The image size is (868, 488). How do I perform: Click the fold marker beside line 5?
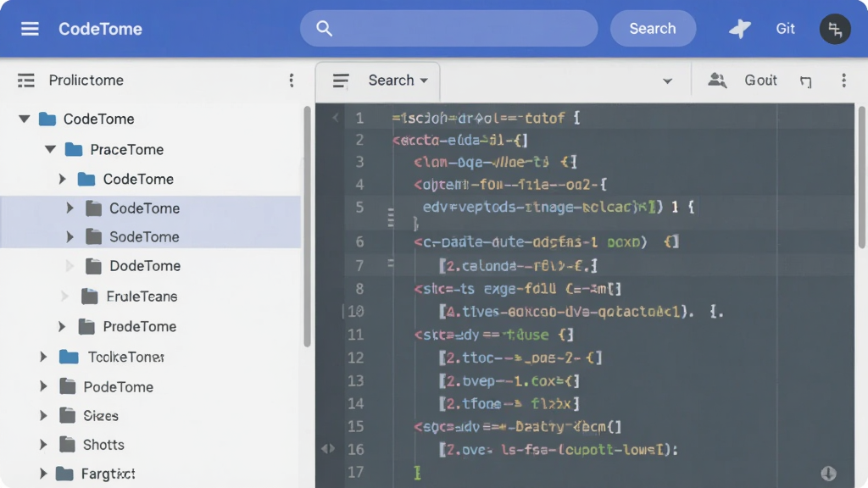(391, 218)
